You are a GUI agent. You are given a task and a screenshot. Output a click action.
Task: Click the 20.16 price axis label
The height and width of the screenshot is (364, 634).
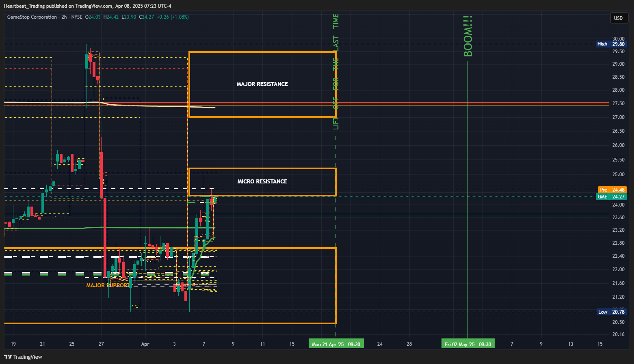tap(619, 334)
